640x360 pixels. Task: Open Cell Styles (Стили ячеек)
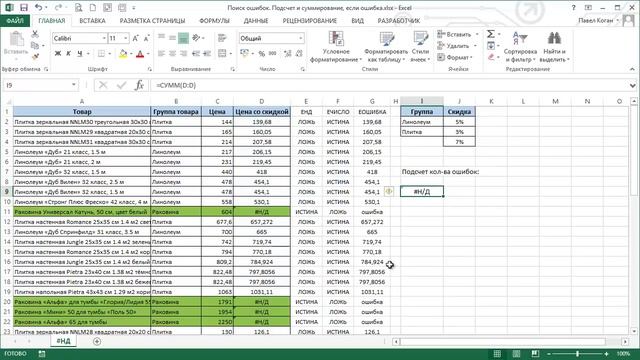(x=420, y=47)
